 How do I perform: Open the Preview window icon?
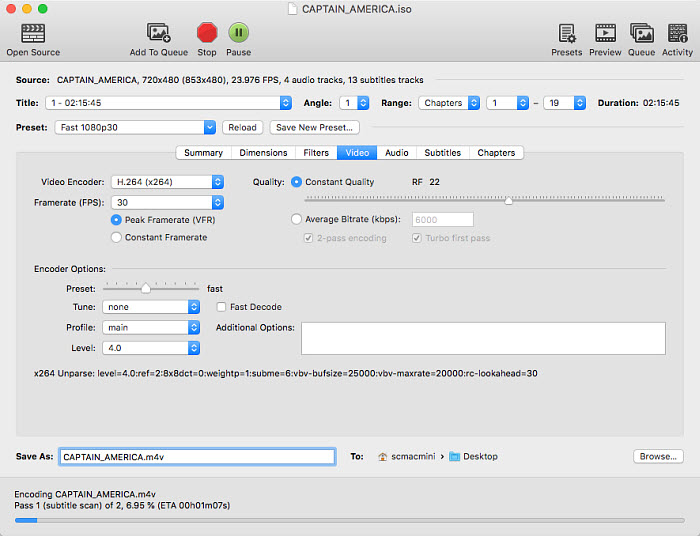tap(605, 33)
